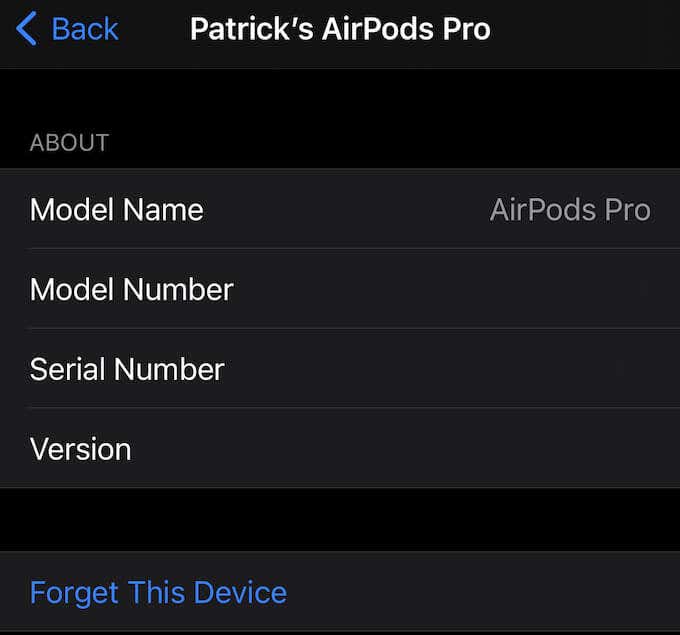Tap the dark gap above Forget This Device

tap(340, 519)
